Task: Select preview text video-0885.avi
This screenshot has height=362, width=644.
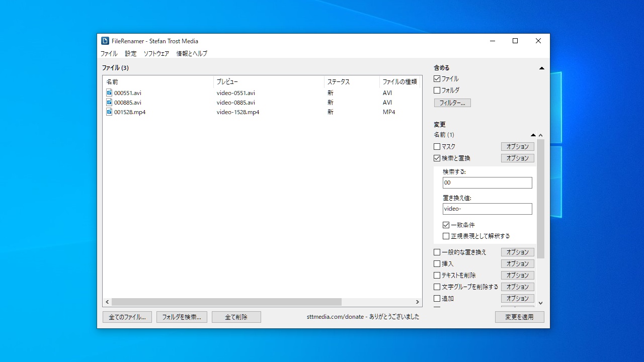Action: coord(236,103)
